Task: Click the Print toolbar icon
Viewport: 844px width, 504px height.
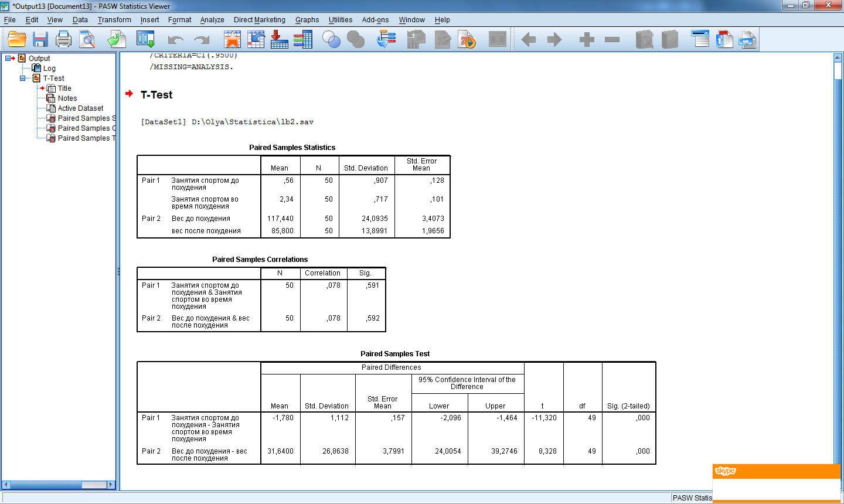Action: tap(63, 40)
